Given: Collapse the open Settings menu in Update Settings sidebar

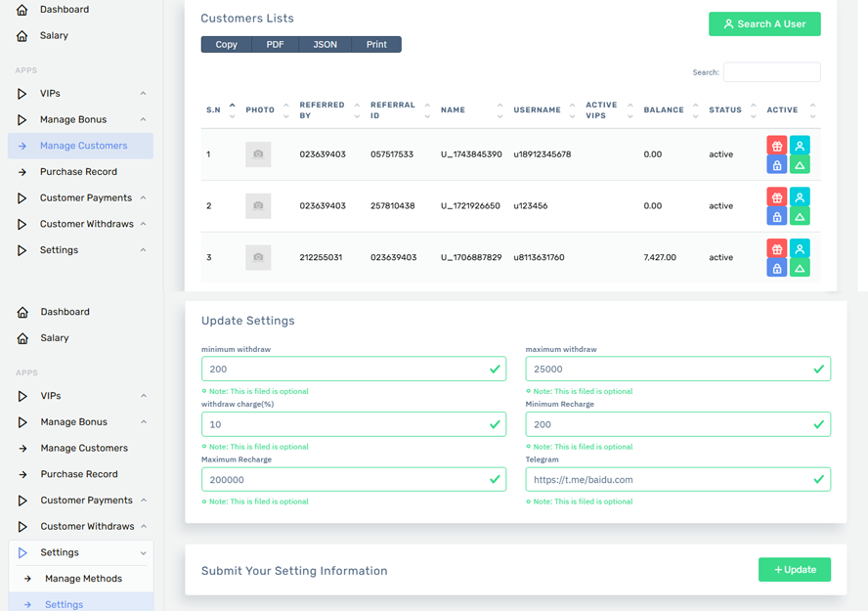Looking at the screenshot, I should click(x=144, y=552).
